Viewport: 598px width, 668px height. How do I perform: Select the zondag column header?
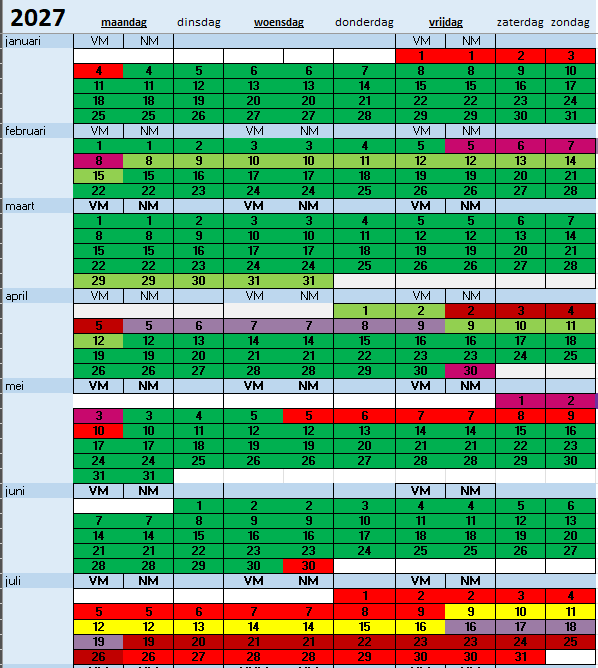[570, 22]
